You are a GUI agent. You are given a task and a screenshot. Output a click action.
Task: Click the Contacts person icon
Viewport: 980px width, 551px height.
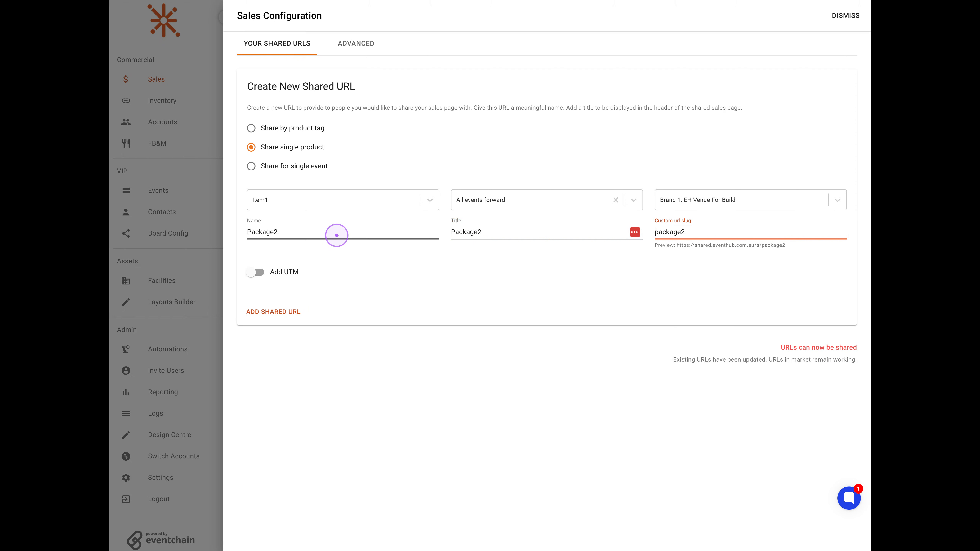point(126,212)
